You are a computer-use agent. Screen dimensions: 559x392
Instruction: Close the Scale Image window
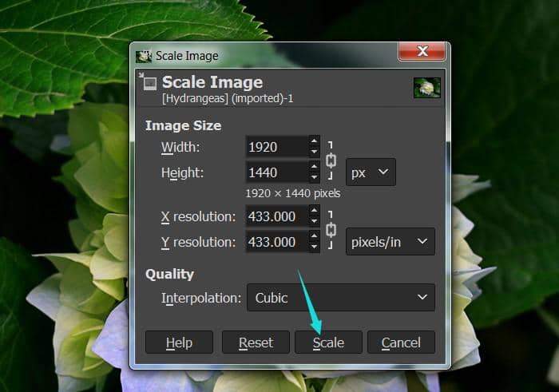point(422,51)
